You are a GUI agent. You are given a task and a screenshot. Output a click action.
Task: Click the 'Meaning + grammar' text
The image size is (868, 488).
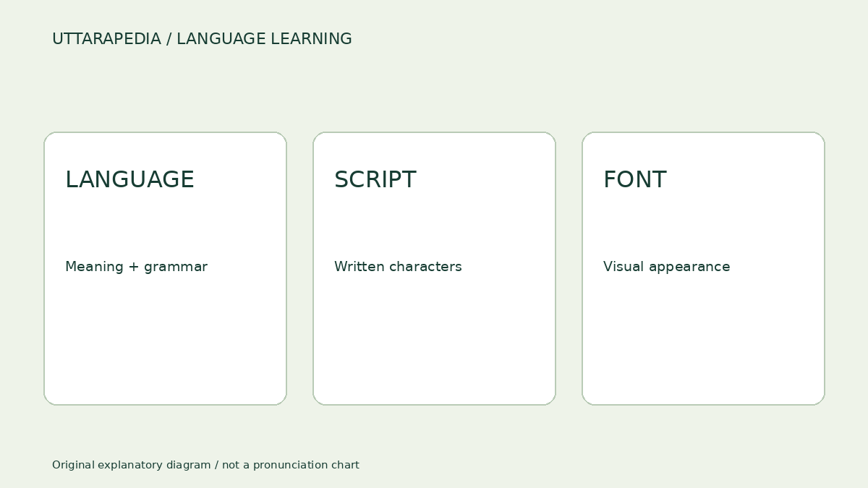(136, 267)
